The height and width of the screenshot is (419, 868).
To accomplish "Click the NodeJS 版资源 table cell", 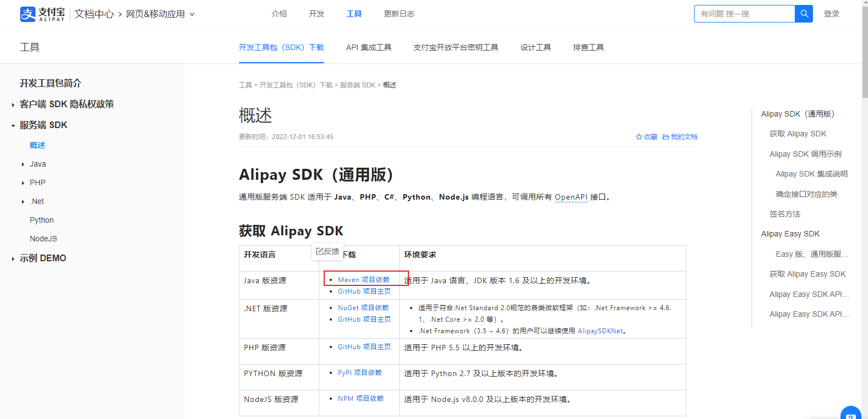I will [x=279, y=403].
